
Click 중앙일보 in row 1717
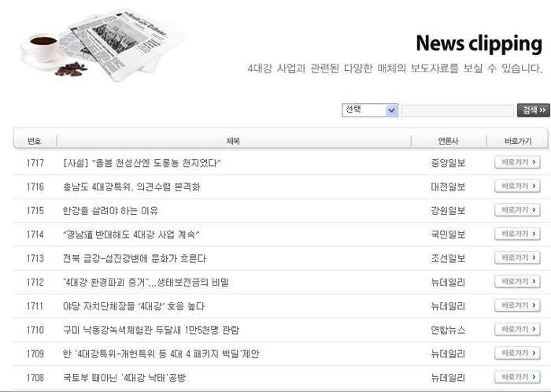pos(448,163)
